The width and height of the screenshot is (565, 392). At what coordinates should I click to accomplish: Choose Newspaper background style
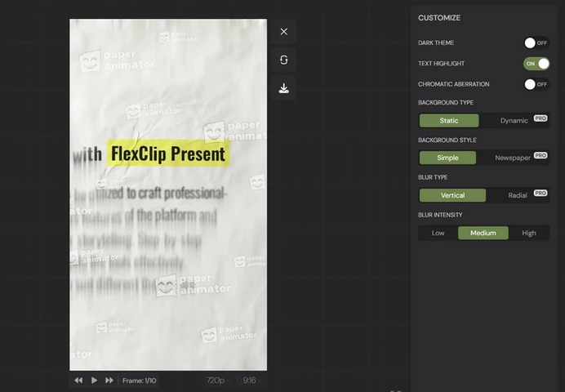(513, 158)
